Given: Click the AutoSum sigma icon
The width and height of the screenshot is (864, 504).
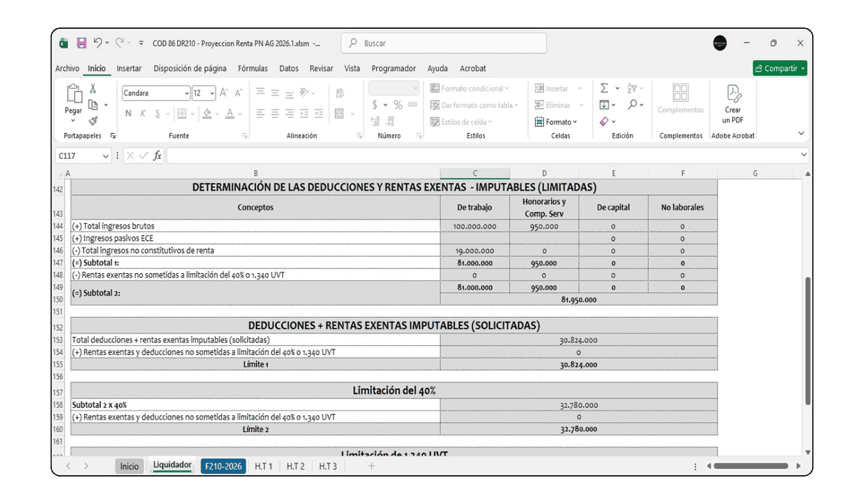Looking at the screenshot, I should (x=604, y=88).
